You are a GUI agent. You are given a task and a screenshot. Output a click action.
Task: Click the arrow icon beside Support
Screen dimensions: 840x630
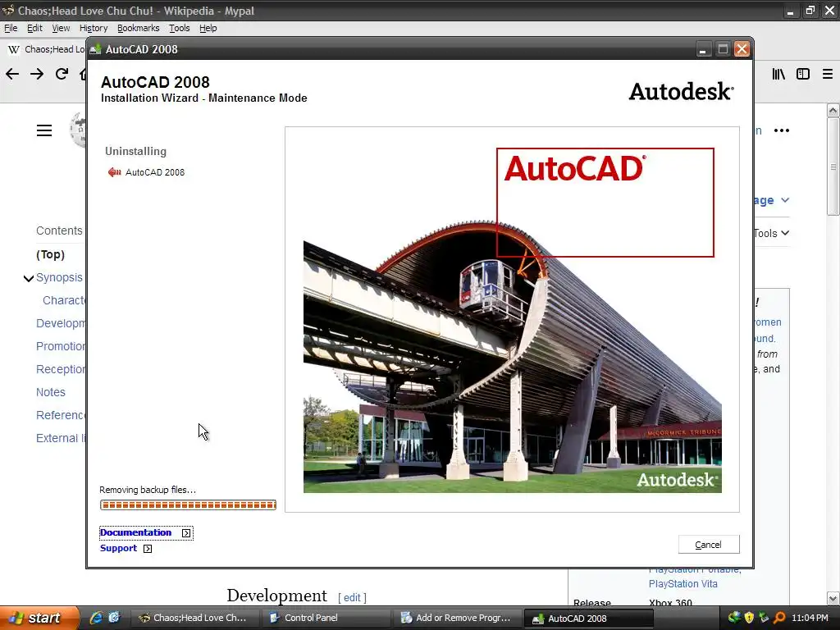pos(148,549)
